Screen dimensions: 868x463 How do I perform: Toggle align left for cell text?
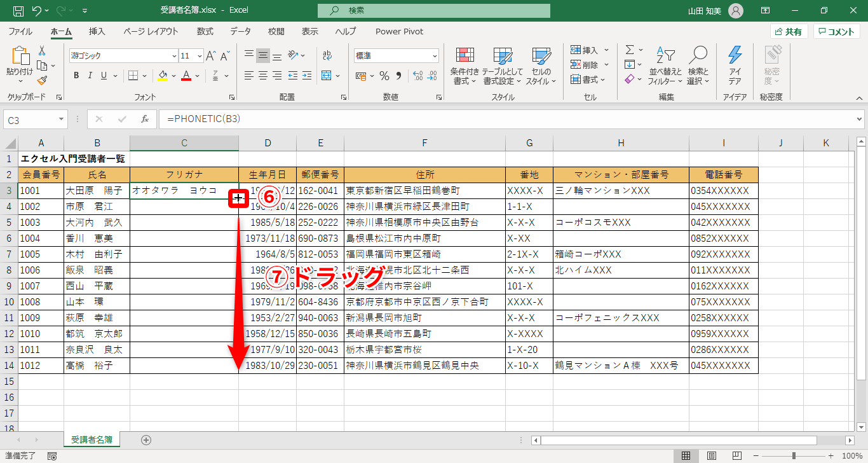pos(249,76)
